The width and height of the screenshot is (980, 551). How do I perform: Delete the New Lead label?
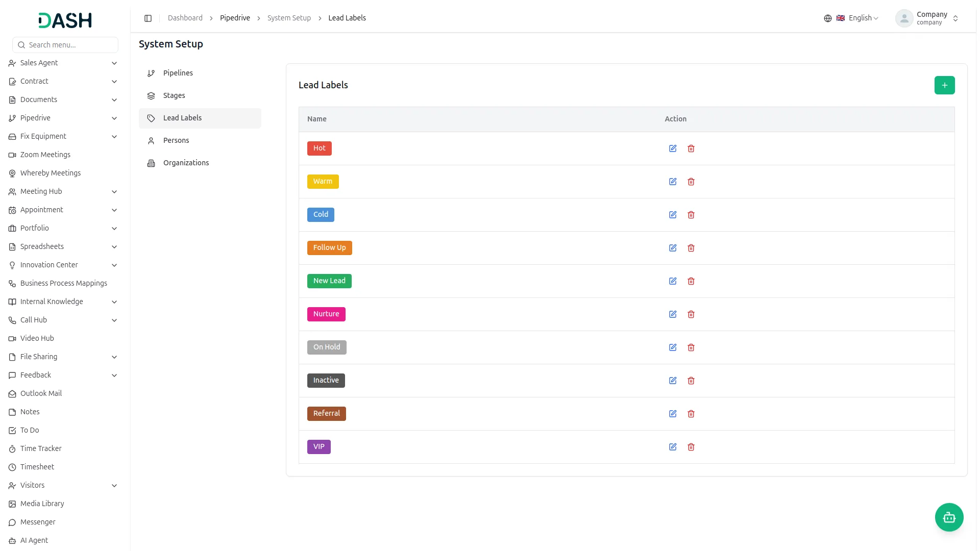691,281
